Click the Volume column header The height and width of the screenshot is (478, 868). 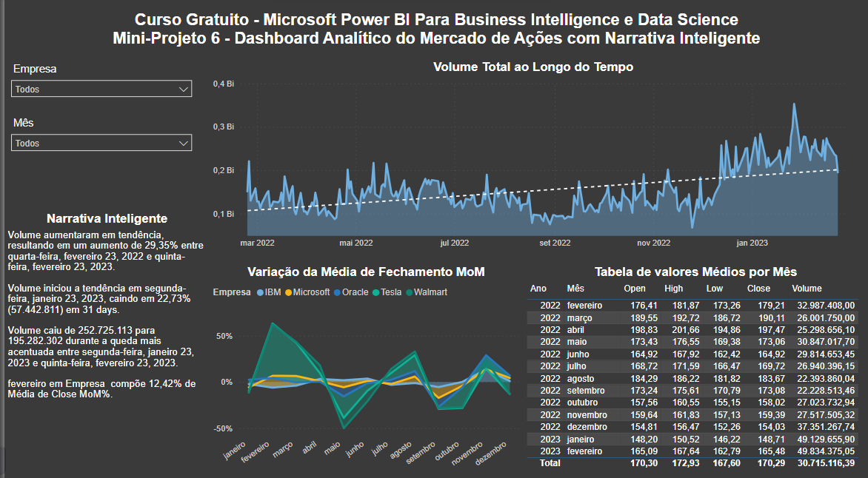tap(807, 289)
